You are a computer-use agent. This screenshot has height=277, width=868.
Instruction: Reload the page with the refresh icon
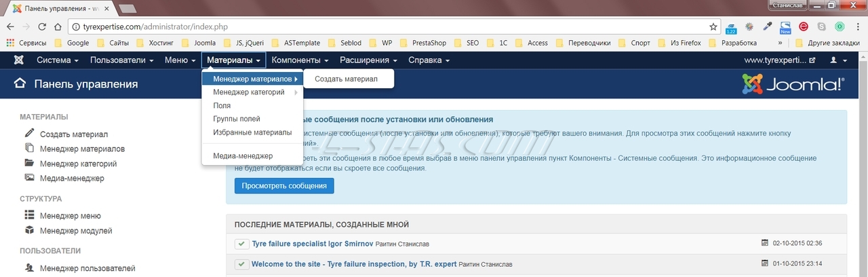[x=42, y=27]
